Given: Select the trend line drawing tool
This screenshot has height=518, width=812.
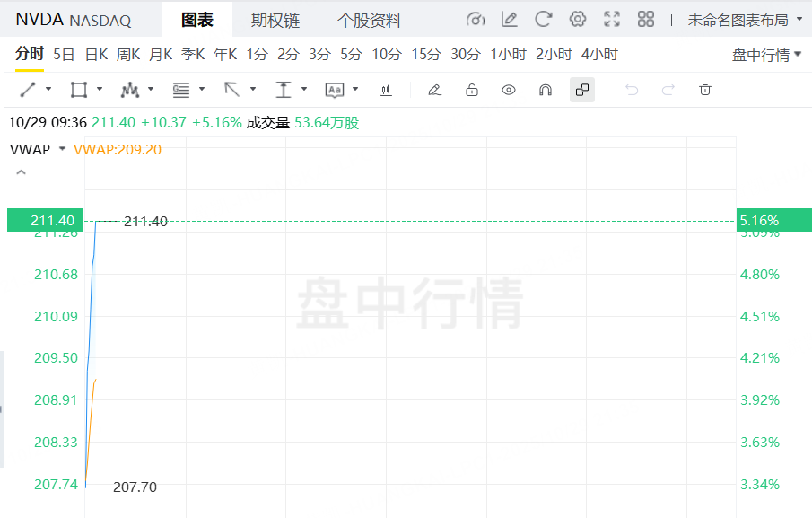Looking at the screenshot, I should coord(28,90).
